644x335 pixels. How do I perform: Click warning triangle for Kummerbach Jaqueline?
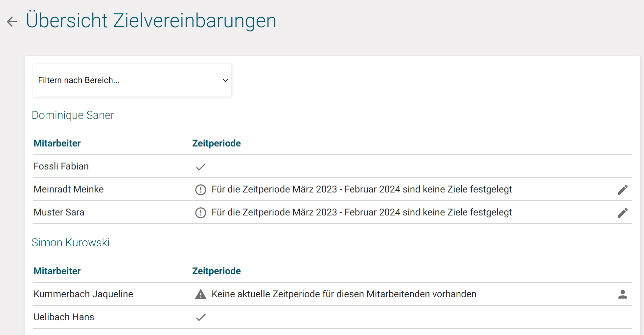tap(200, 294)
